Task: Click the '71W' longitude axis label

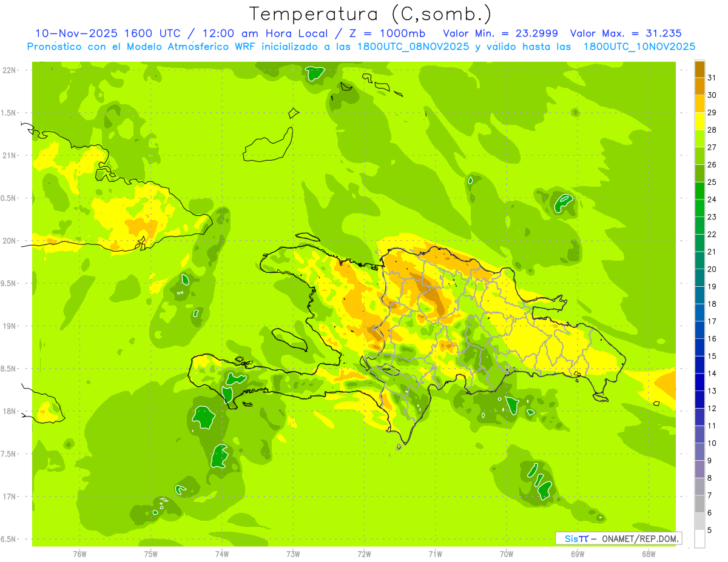Action: (436, 554)
